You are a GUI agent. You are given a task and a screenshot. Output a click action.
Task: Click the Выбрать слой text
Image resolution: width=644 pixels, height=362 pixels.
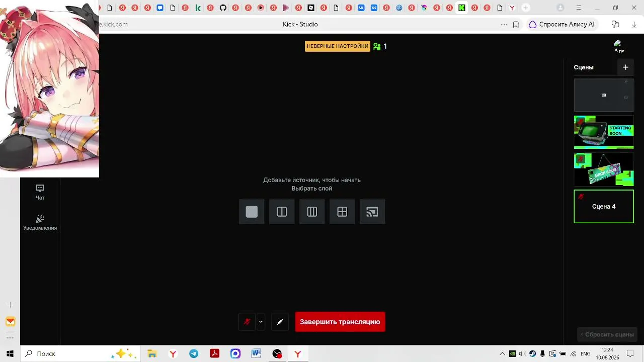(312, 189)
